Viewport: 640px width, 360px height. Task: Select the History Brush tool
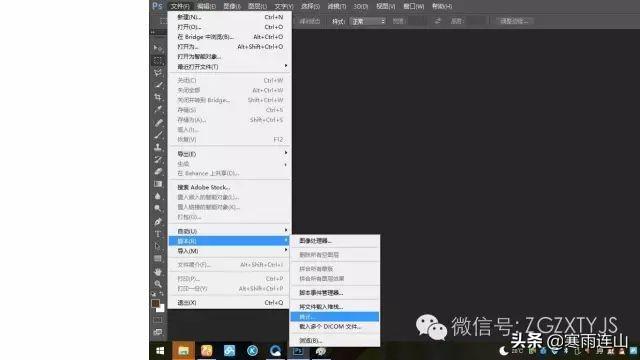click(x=158, y=160)
